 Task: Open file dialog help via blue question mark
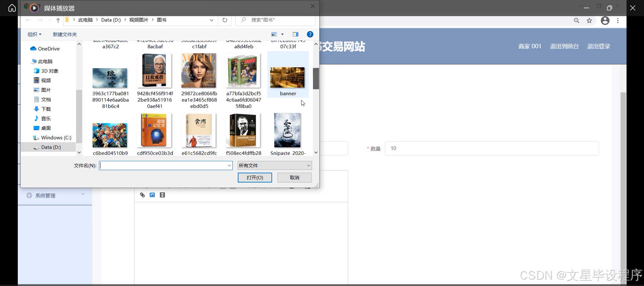(310, 34)
